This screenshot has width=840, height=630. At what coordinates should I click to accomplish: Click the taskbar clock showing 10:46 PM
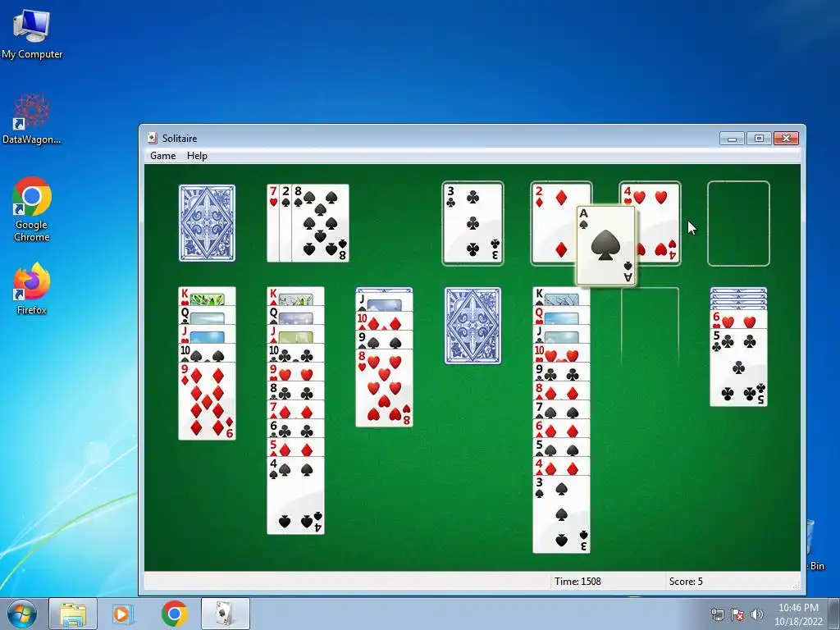[x=798, y=614]
